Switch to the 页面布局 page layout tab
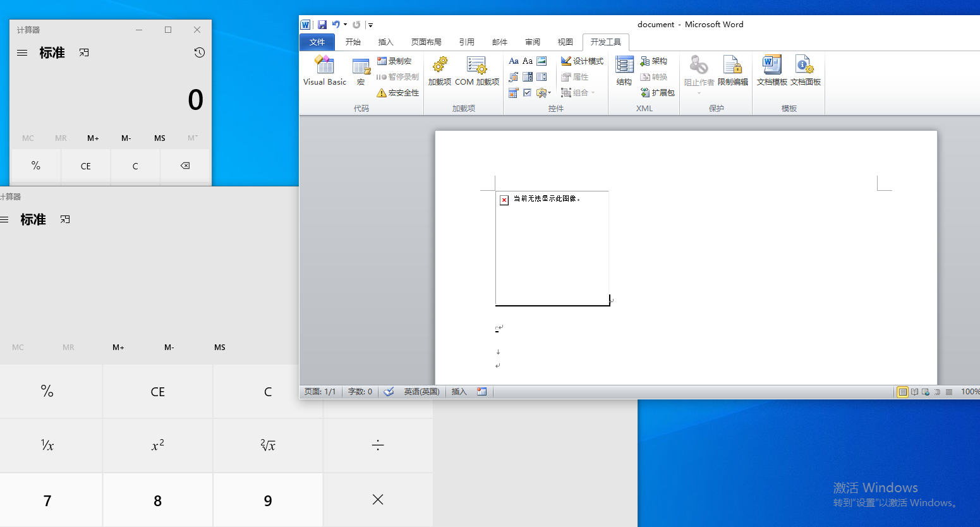 (x=426, y=42)
